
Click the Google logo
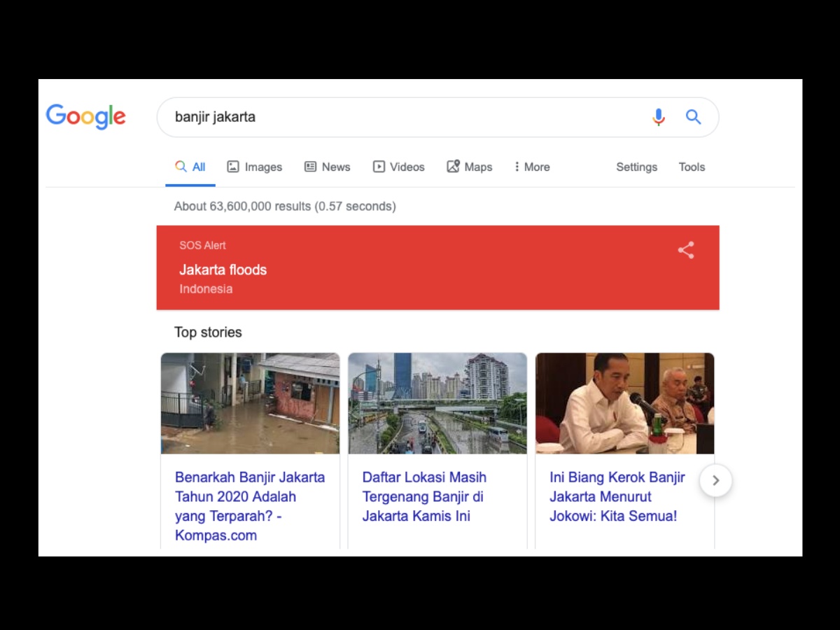click(86, 117)
